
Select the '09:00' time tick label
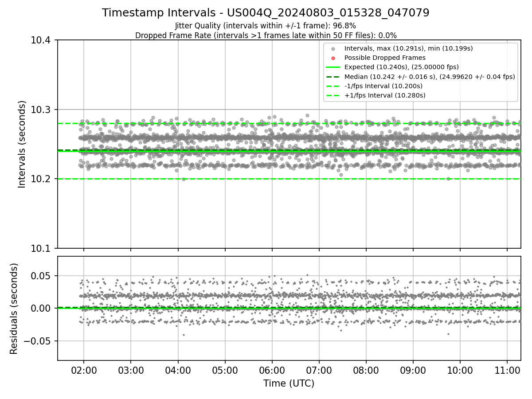tap(413, 370)
